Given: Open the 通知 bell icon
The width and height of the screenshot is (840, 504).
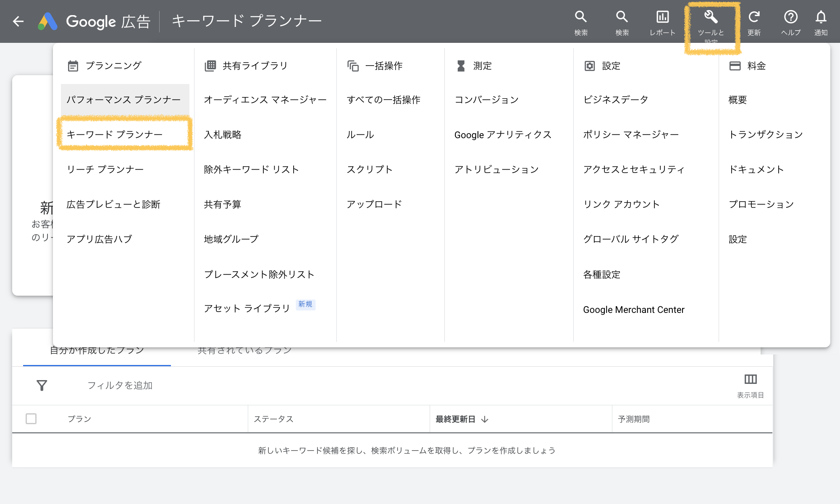Looking at the screenshot, I should click(x=821, y=17).
